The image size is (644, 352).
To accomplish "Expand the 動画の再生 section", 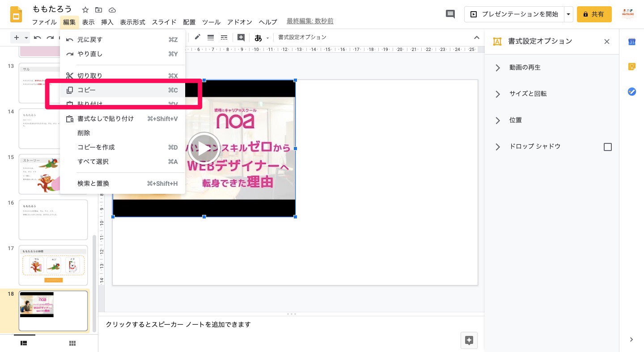I will (498, 68).
